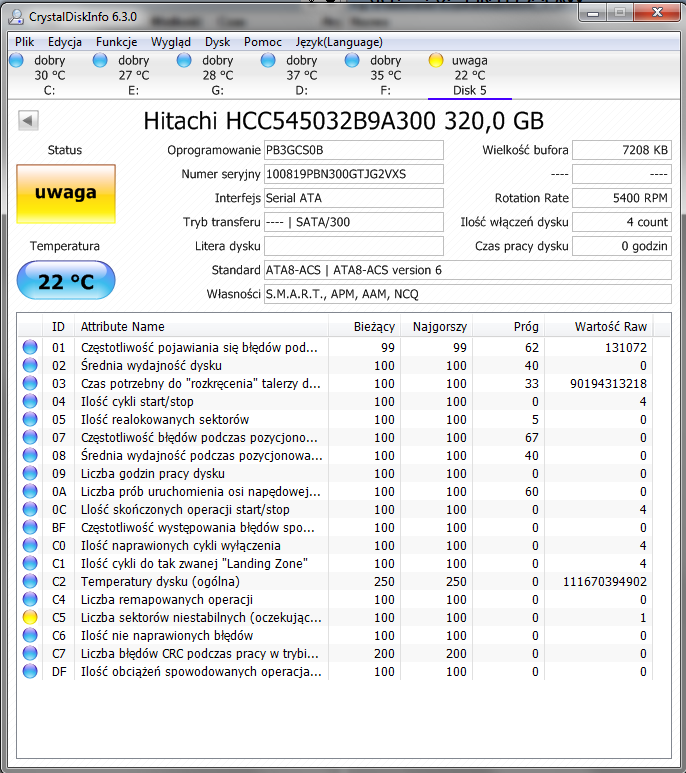Open the Wygląd menu

[x=171, y=42]
